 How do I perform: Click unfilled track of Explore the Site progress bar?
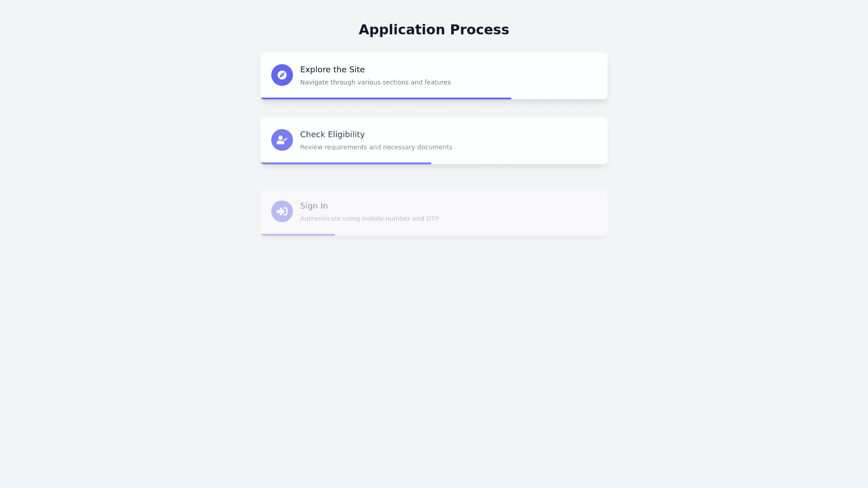pos(559,98)
